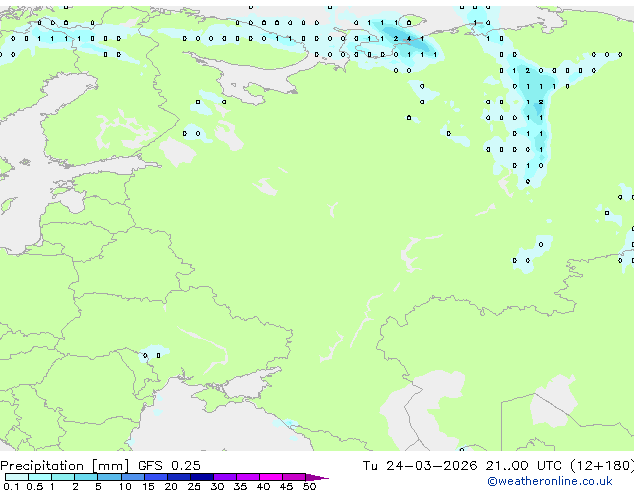This screenshot has width=634, height=490.
Task: Click the 'GFS 0.25' model label
Action: [x=169, y=465]
